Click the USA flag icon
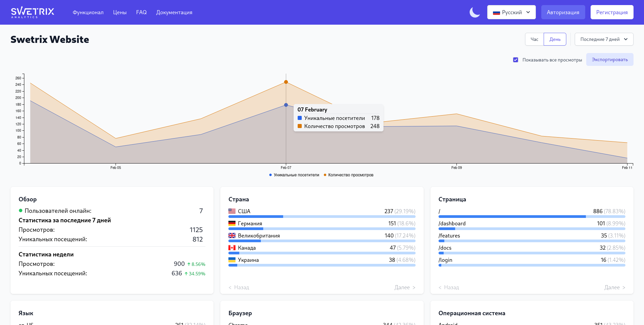The height and width of the screenshot is (325, 644). [232, 211]
